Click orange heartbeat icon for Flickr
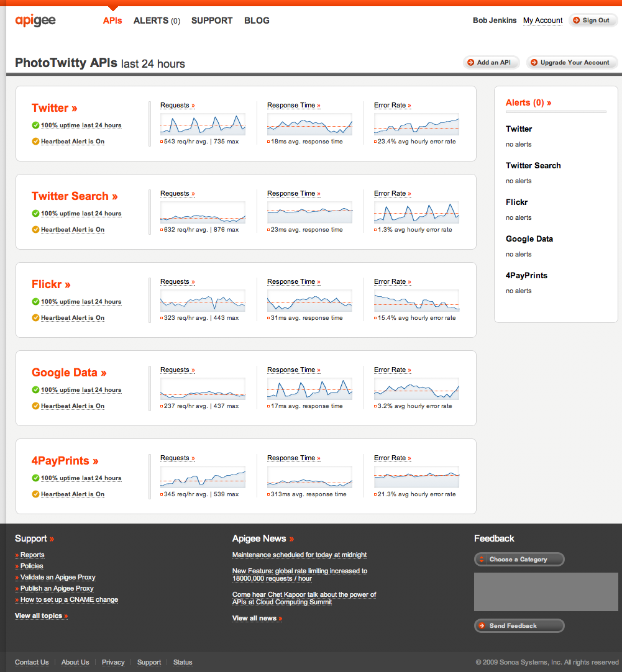The height and width of the screenshot is (672, 622). click(35, 317)
